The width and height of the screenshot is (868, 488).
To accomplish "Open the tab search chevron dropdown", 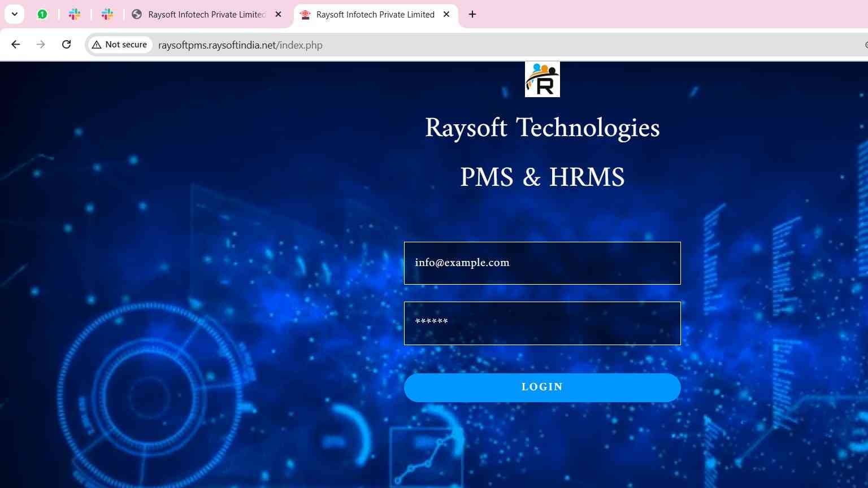I will [x=14, y=14].
